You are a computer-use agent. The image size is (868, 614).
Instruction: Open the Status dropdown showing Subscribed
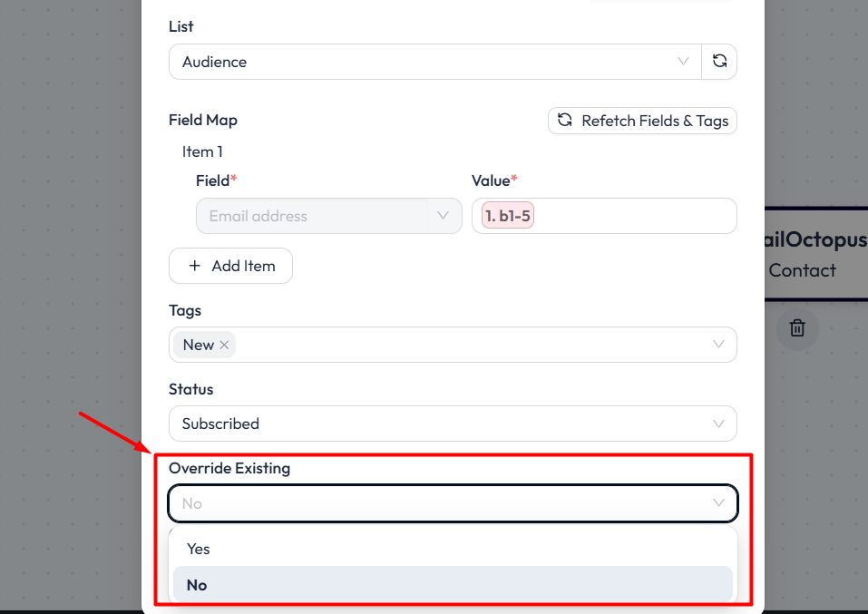click(453, 424)
